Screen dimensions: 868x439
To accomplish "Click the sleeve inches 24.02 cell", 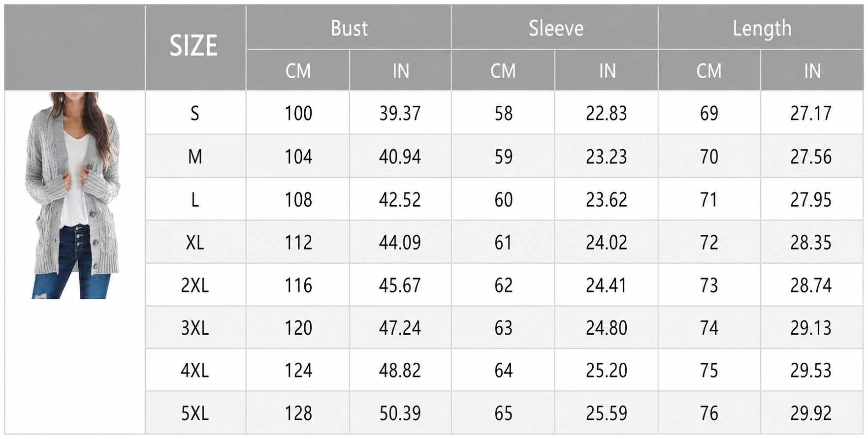I will tap(607, 242).
